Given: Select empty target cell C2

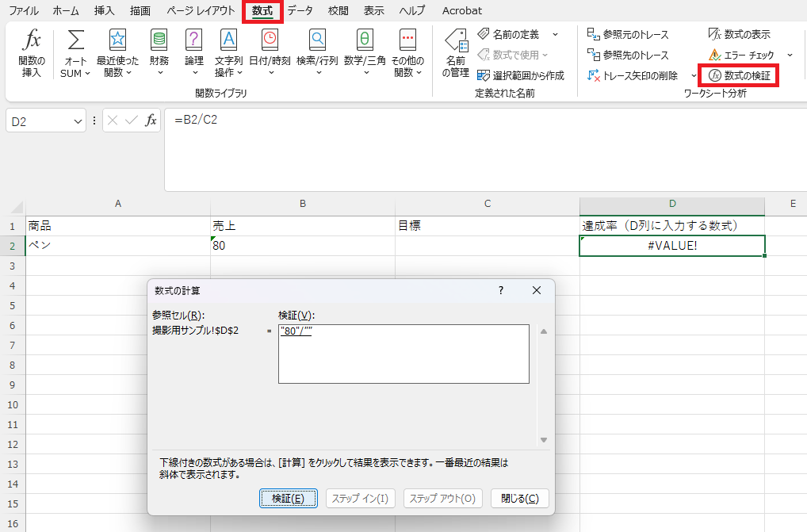Looking at the screenshot, I should pyautogui.click(x=488, y=246).
